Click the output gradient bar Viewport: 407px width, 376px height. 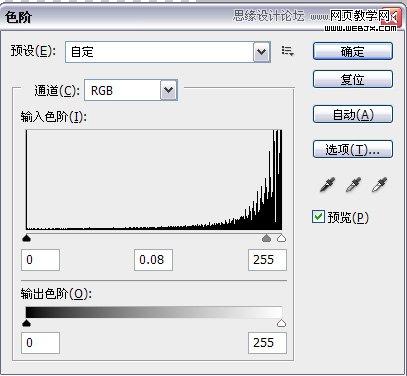click(x=154, y=312)
